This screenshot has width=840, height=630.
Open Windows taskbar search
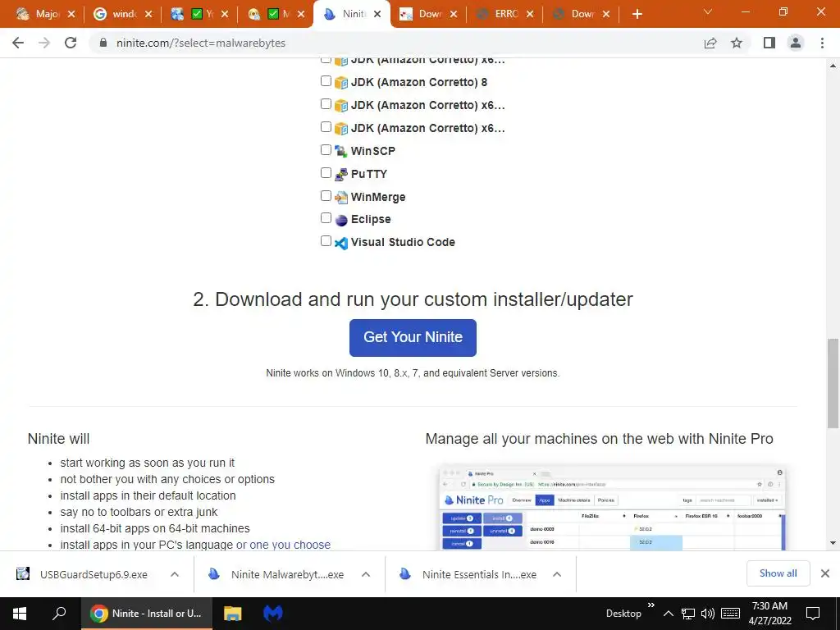pos(59,614)
